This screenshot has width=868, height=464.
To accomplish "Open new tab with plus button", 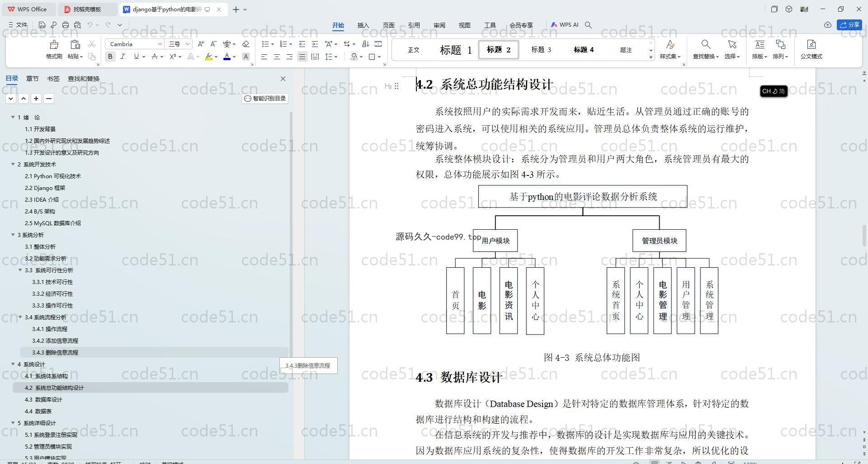I will [x=236, y=9].
